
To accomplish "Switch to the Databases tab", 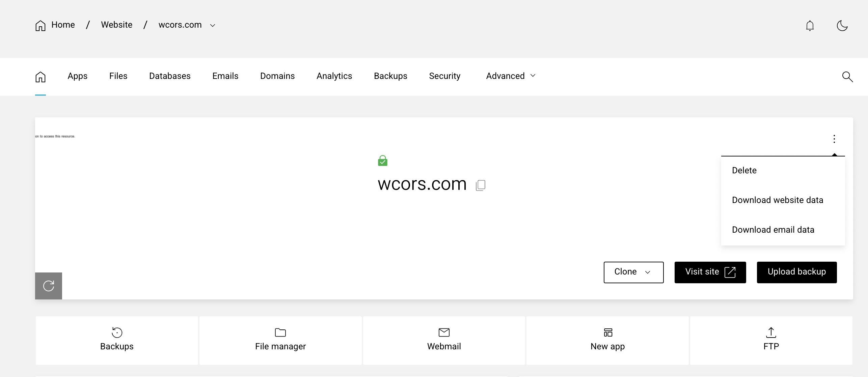I will click(170, 76).
